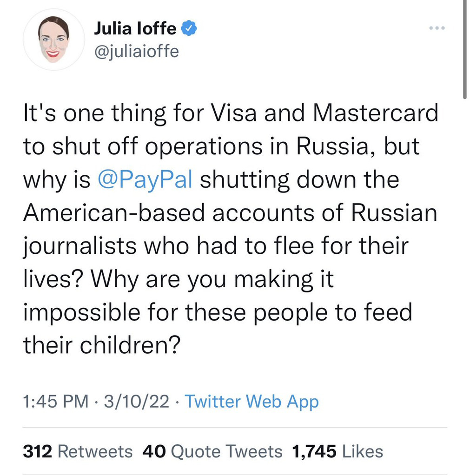Image resolution: width=470 pixels, height=476 pixels.
Task: Click the 1:45 PM timestamp
Action: click(x=55, y=401)
